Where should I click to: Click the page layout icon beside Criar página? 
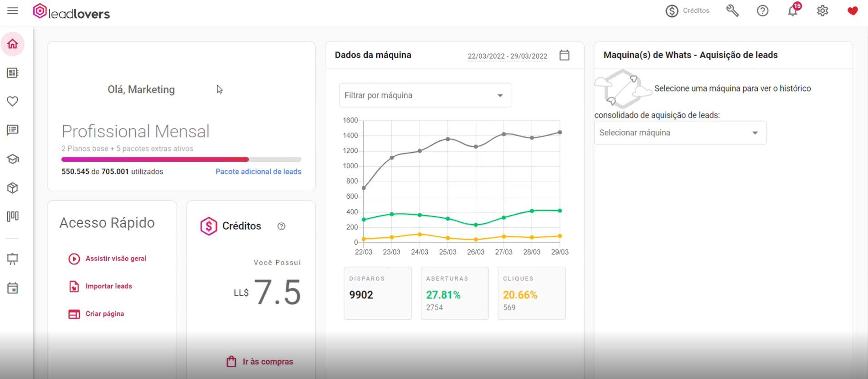point(74,314)
